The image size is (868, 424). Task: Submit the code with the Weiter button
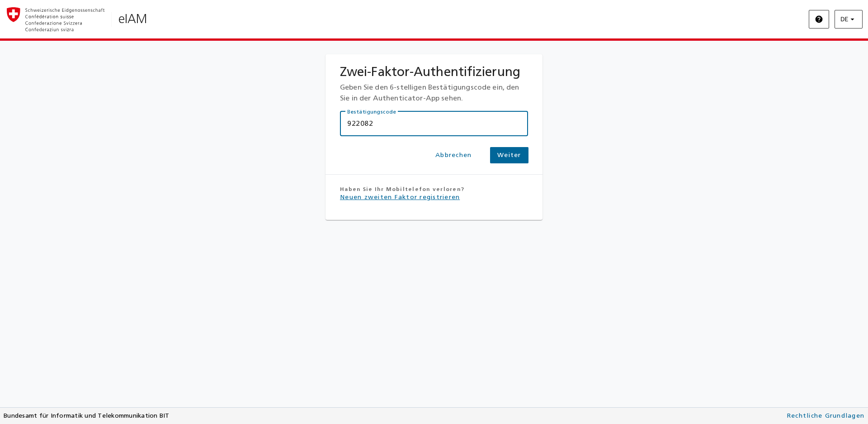pyautogui.click(x=509, y=155)
